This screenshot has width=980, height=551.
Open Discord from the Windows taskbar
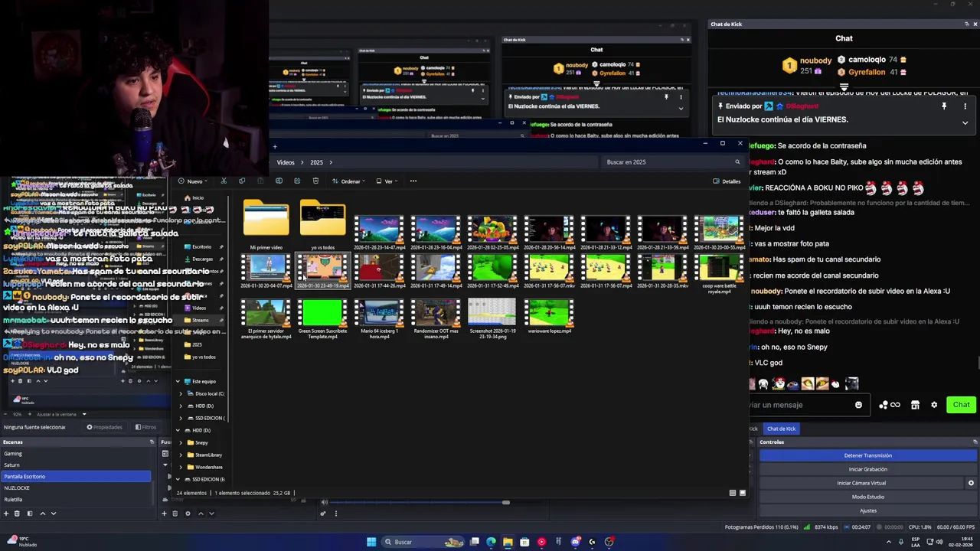click(x=575, y=542)
